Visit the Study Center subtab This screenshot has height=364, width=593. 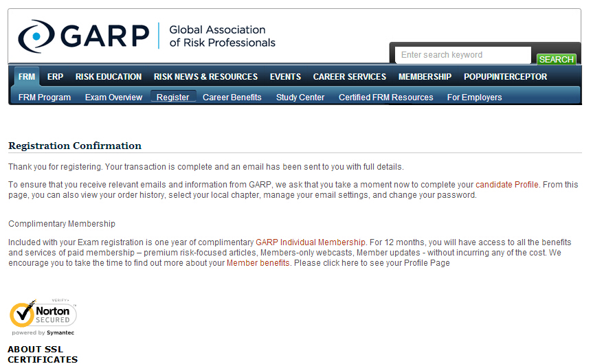300,98
